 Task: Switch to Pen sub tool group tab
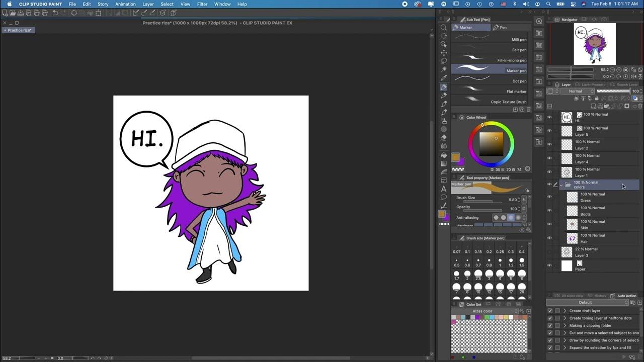(511, 27)
